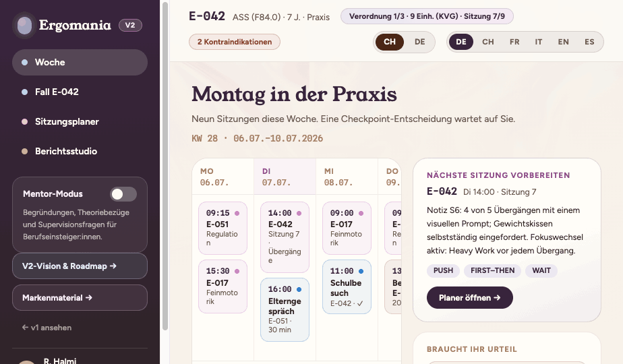Click the NÄCHSTE SITZUNG VORBEREITEN heading
The height and width of the screenshot is (364, 623).
[x=498, y=175]
